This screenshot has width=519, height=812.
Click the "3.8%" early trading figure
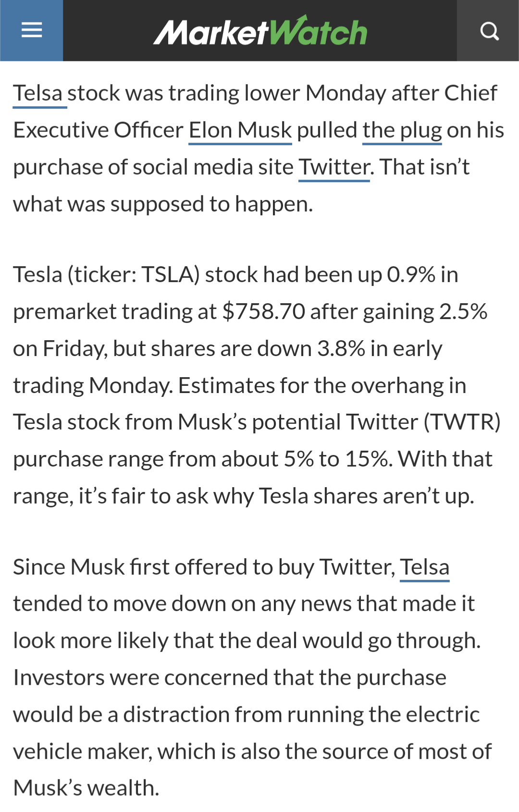tap(341, 349)
